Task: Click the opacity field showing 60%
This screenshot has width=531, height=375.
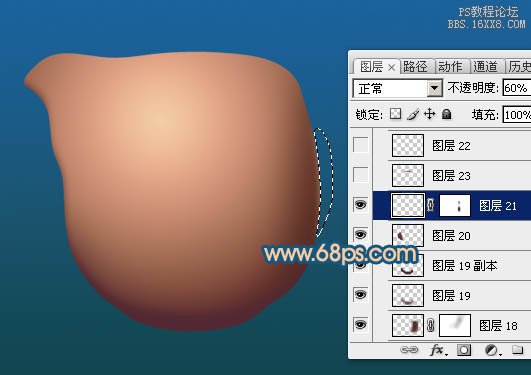Action: 517,88
